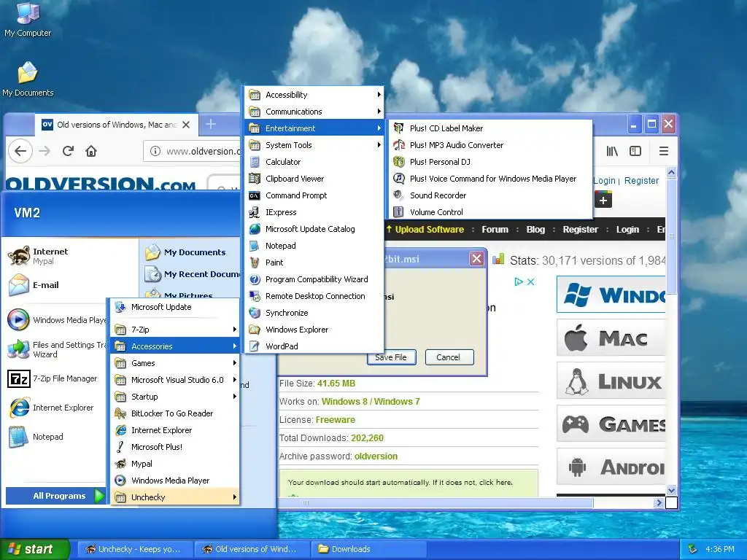Expand the Startup program folder
Viewport: 747px width, 560px height.
[175, 397]
